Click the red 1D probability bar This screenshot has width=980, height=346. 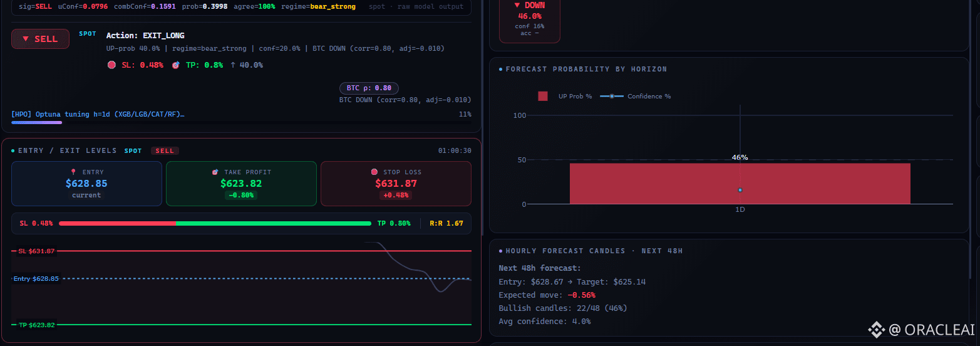pyautogui.click(x=740, y=184)
